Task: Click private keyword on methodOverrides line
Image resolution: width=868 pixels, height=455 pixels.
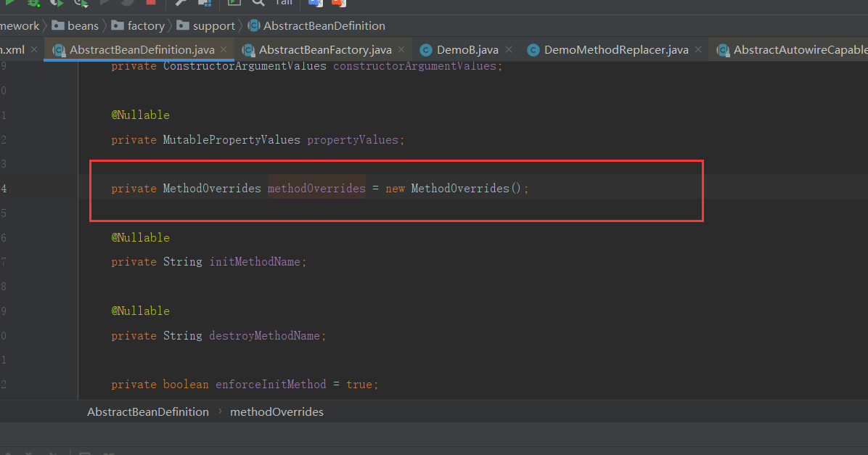Action: 134,188
